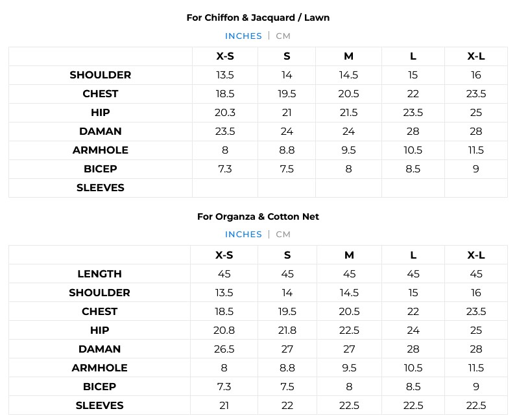This screenshot has width=517, height=420.
Task: Click the HIP value 21.8
Action: (287, 331)
